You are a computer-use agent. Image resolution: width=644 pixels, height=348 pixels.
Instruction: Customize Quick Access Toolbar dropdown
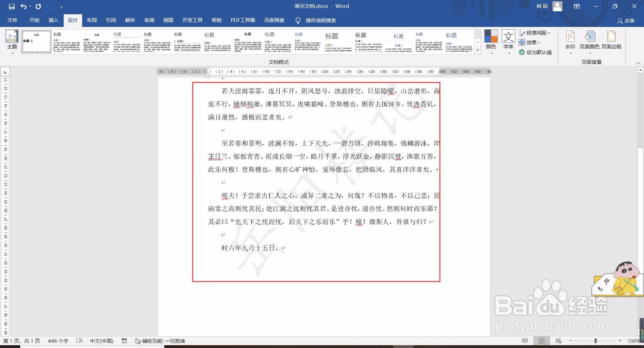click(x=62, y=7)
